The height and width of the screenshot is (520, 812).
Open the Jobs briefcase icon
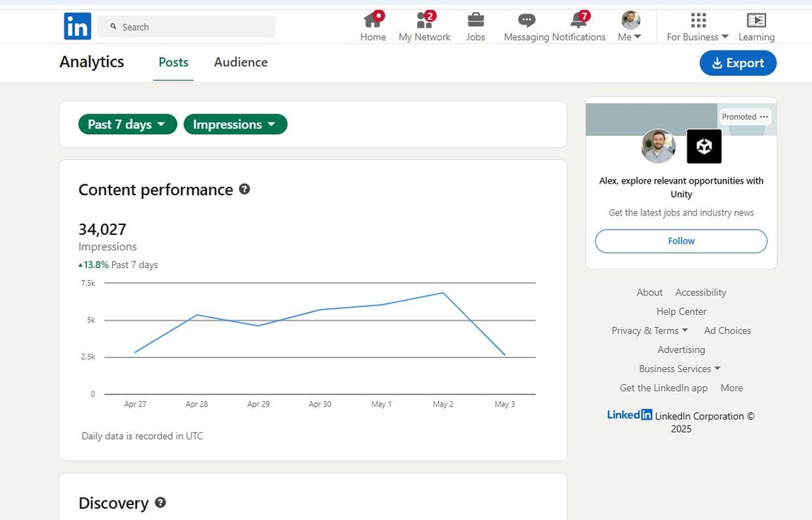(476, 20)
